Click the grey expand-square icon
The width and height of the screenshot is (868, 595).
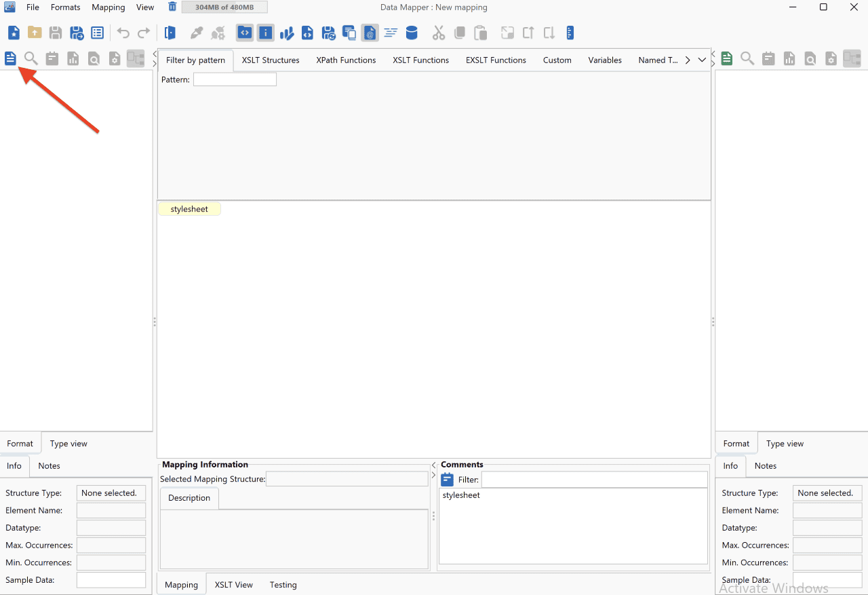[x=507, y=33]
